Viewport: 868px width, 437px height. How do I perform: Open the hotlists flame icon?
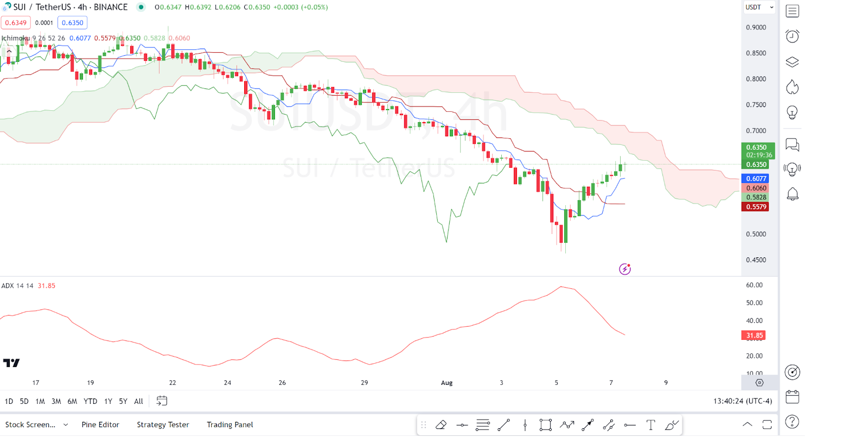click(x=792, y=87)
